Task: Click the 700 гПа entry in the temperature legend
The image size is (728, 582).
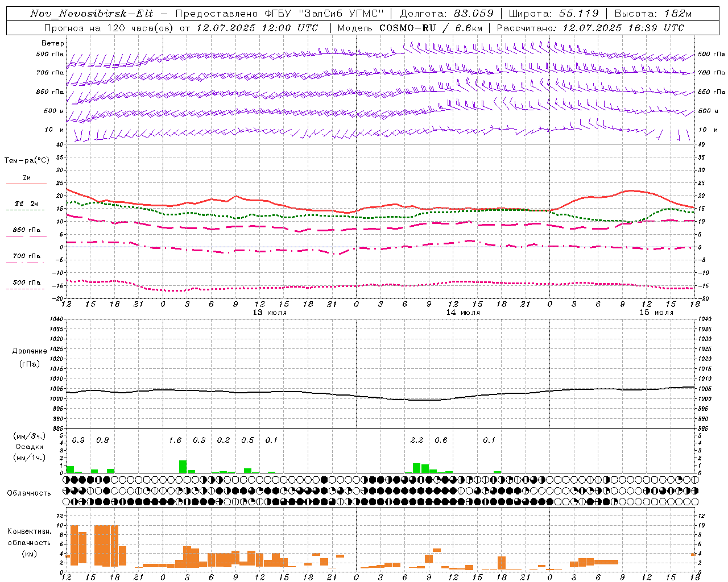Action: 27,256
